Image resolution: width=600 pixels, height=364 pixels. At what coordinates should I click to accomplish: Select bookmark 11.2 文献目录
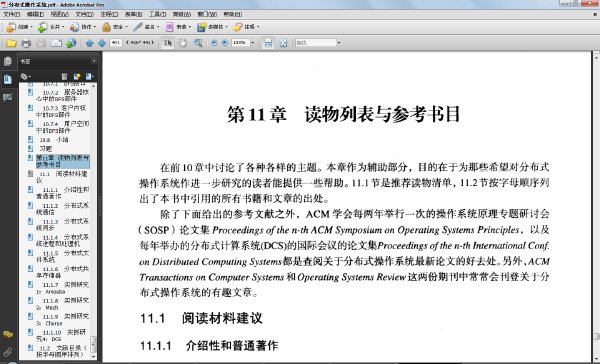62,351
